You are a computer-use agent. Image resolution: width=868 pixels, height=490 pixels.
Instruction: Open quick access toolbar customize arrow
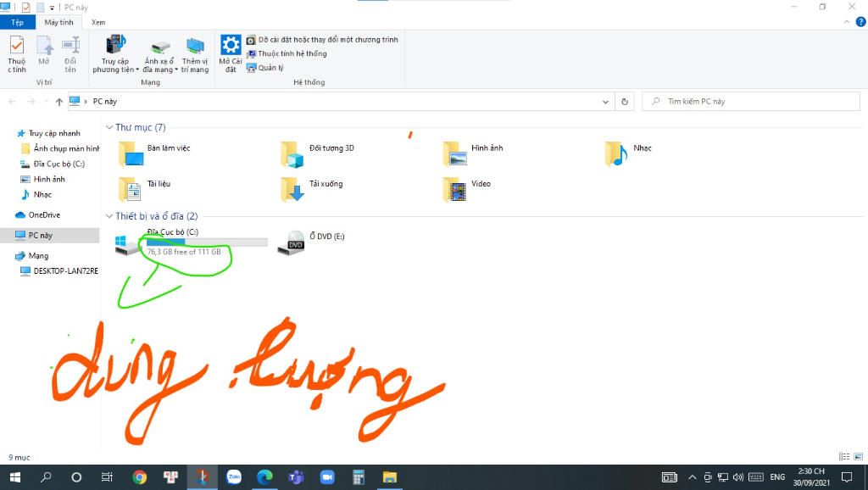pos(52,8)
